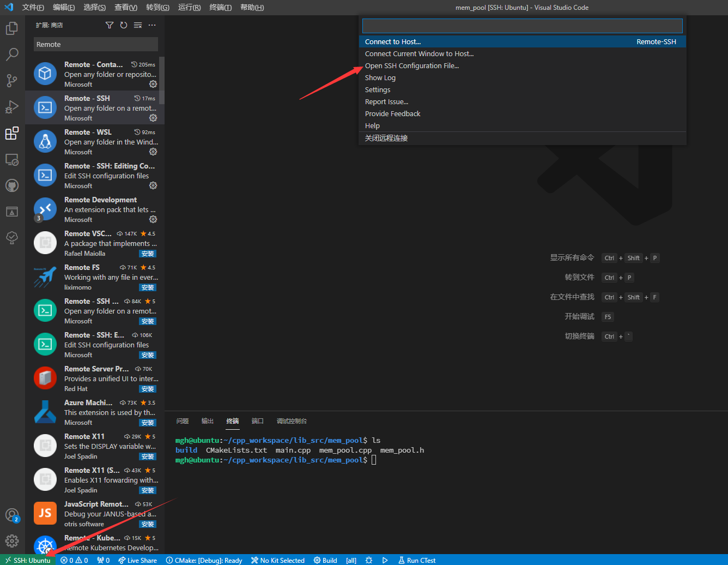Open the 终端(T) menu
Screen dimensions: 728x565
(x=220, y=7)
